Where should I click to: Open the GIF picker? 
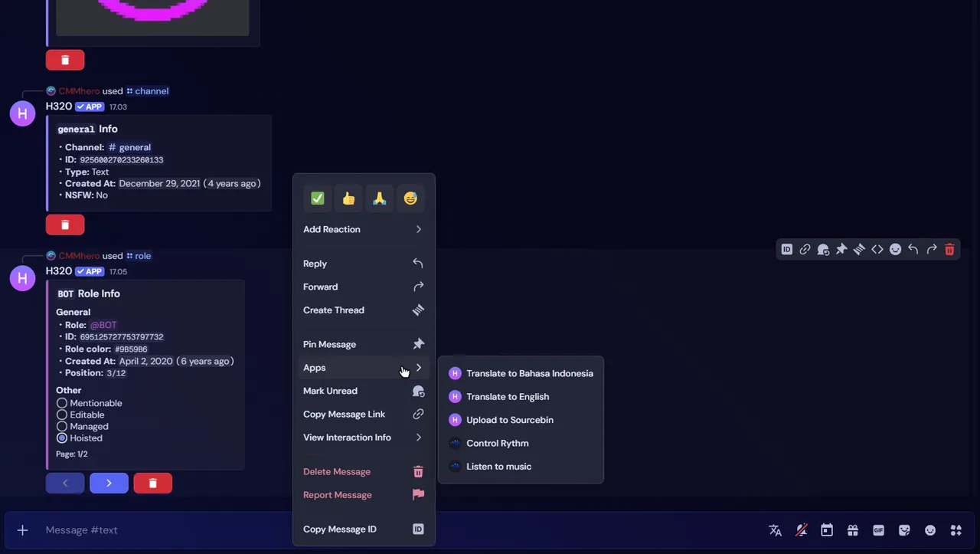878,530
